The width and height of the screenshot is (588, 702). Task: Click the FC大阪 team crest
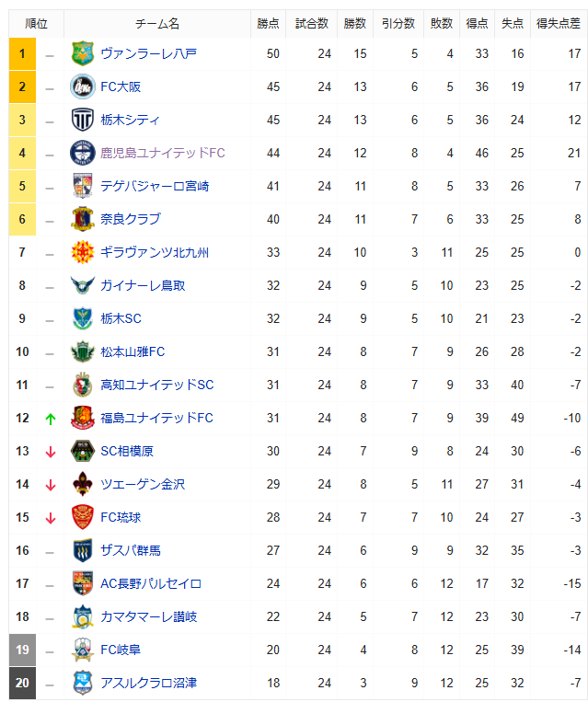coord(83,86)
